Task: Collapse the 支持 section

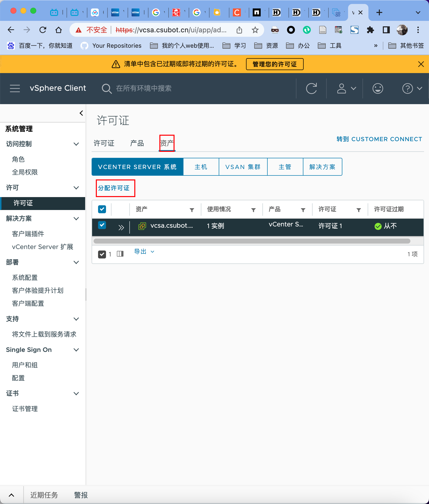Action: pos(76,319)
